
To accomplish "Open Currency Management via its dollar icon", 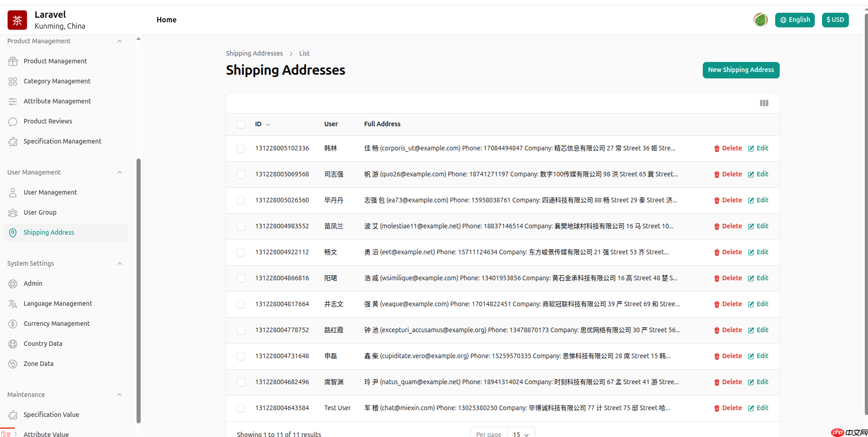I will [13, 324].
